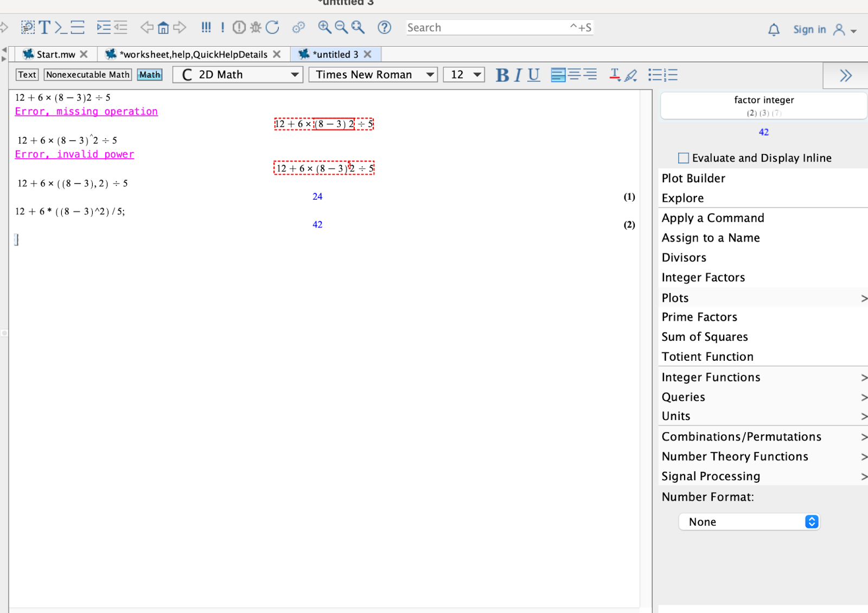Open Maple help with the question mark icon
The height and width of the screenshot is (613, 868).
[384, 28]
